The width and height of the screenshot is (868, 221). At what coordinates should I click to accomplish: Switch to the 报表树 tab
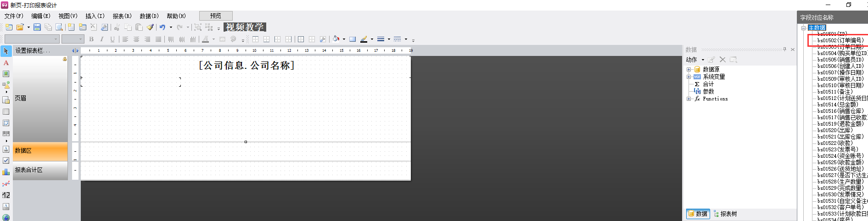tap(726, 214)
